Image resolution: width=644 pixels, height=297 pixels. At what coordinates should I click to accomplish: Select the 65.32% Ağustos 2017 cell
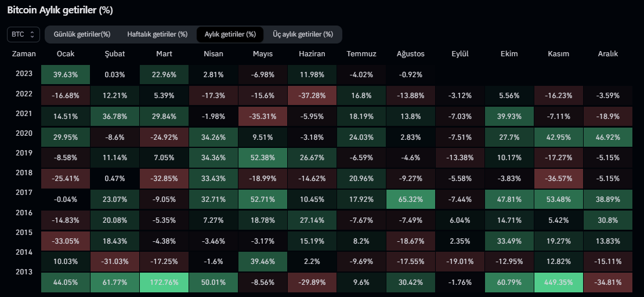pyautogui.click(x=410, y=199)
